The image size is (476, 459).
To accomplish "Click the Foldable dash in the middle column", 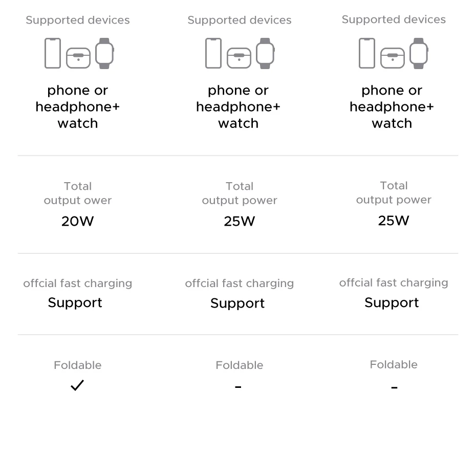I will pyautogui.click(x=238, y=387).
